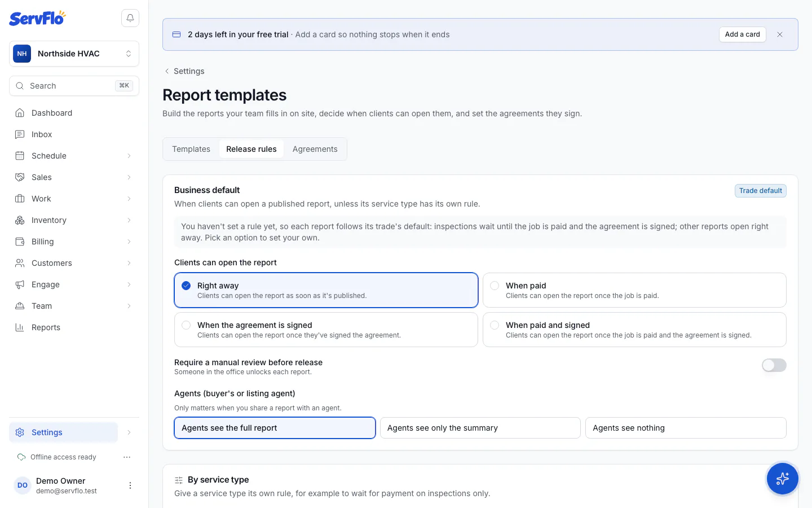Screen dimensions: 812x508
Task: Switch to the Templates tab
Action: pos(191,149)
